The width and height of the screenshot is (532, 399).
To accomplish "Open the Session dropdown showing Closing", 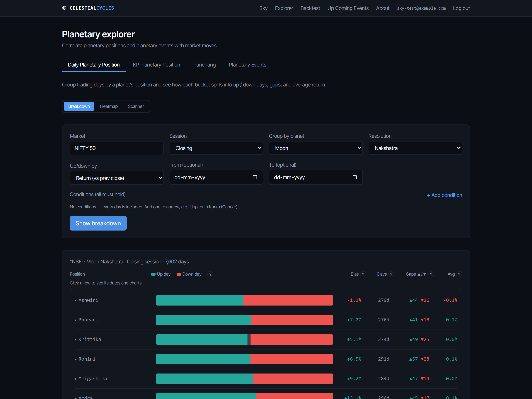I will tap(216, 148).
